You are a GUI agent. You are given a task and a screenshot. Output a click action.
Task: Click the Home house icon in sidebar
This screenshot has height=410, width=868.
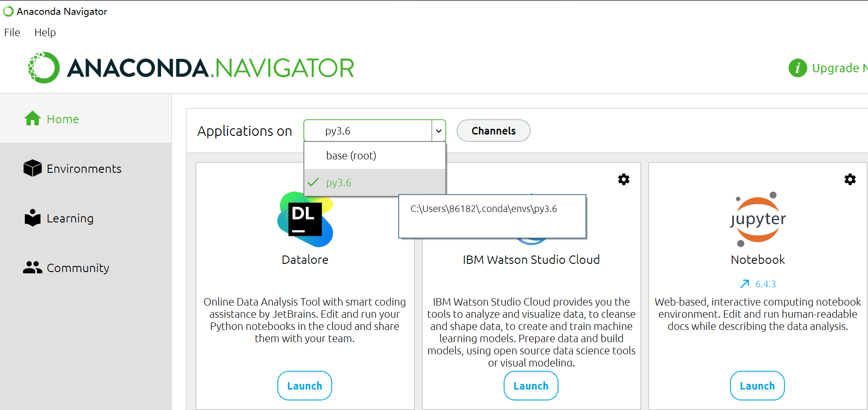33,118
